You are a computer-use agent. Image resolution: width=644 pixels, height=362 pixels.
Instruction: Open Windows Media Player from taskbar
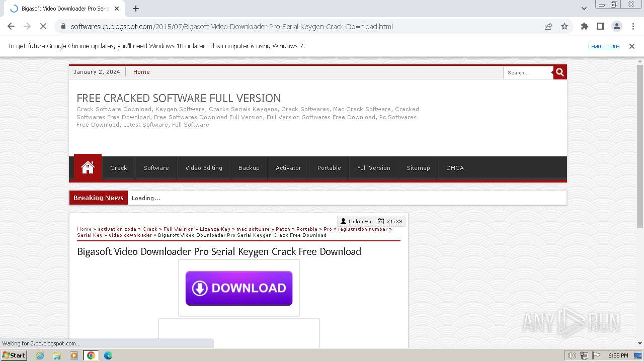tap(74, 355)
